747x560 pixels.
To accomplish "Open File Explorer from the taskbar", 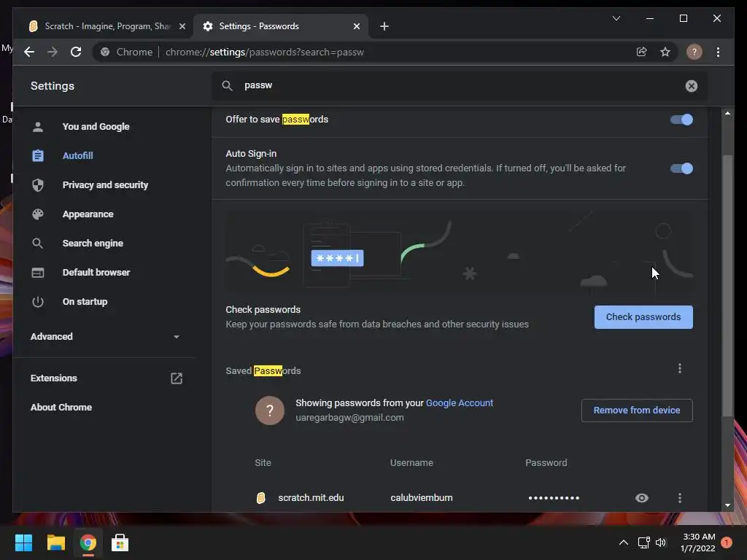I will pyautogui.click(x=55, y=542).
